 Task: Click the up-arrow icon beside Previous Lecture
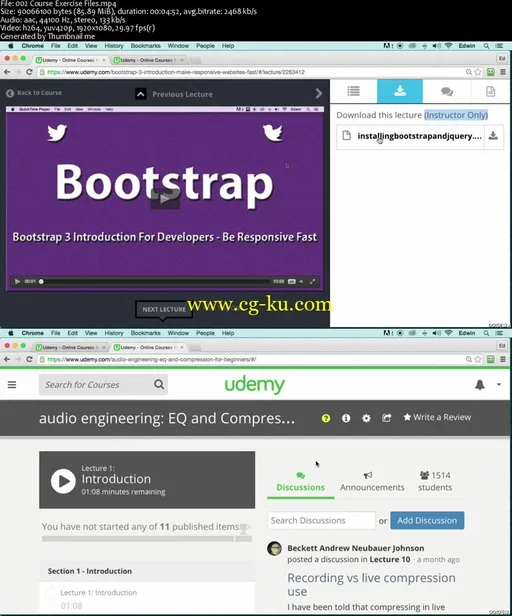coord(141,94)
